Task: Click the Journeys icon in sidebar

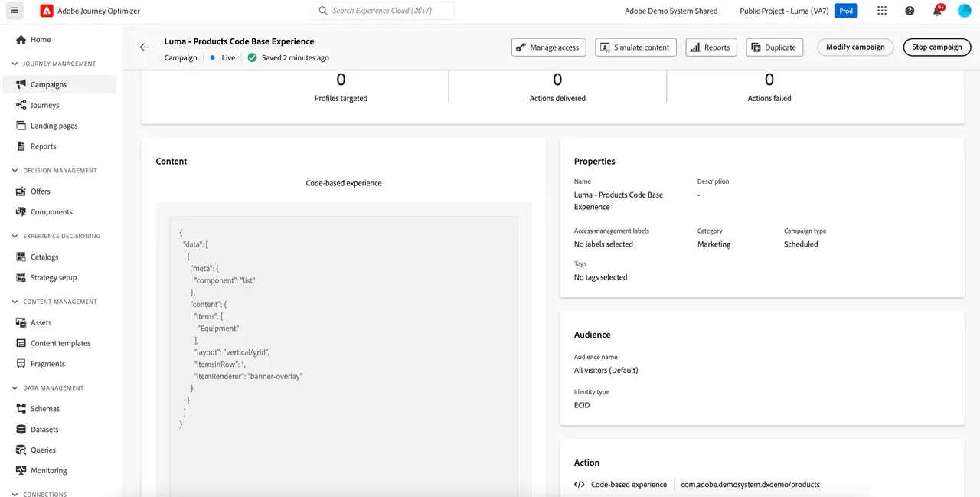Action: pos(21,105)
